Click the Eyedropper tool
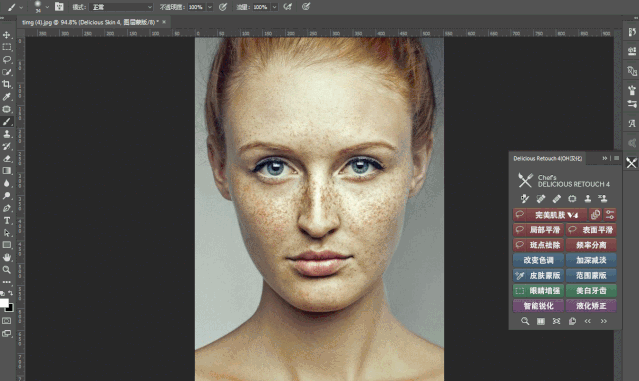Screen dimensions: 639x381 tap(7, 97)
